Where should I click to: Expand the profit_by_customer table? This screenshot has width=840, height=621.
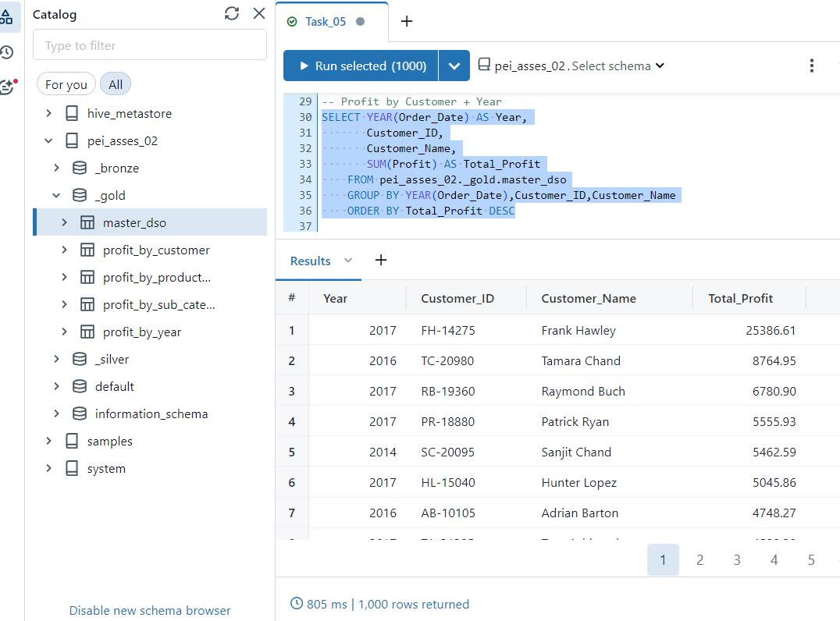tap(64, 250)
